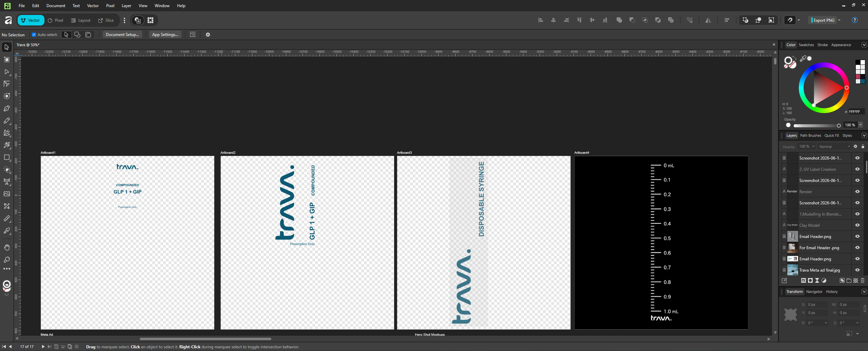Switch to the History tab
Screen dimensions: 868x351
(x=832, y=292)
